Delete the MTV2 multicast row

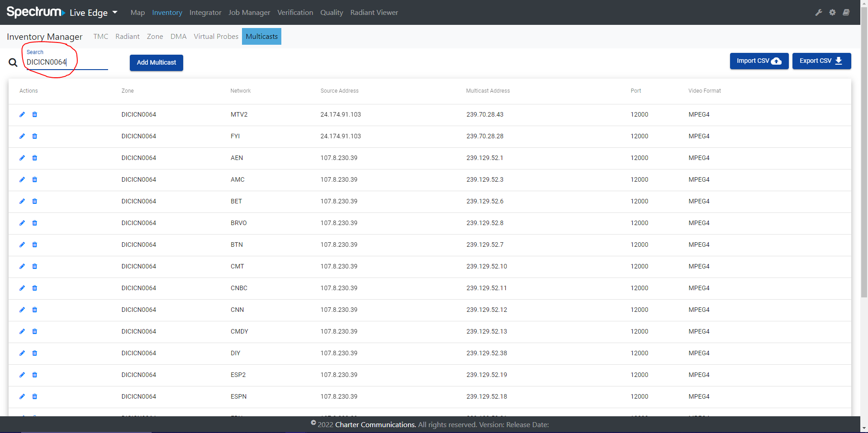coord(35,114)
